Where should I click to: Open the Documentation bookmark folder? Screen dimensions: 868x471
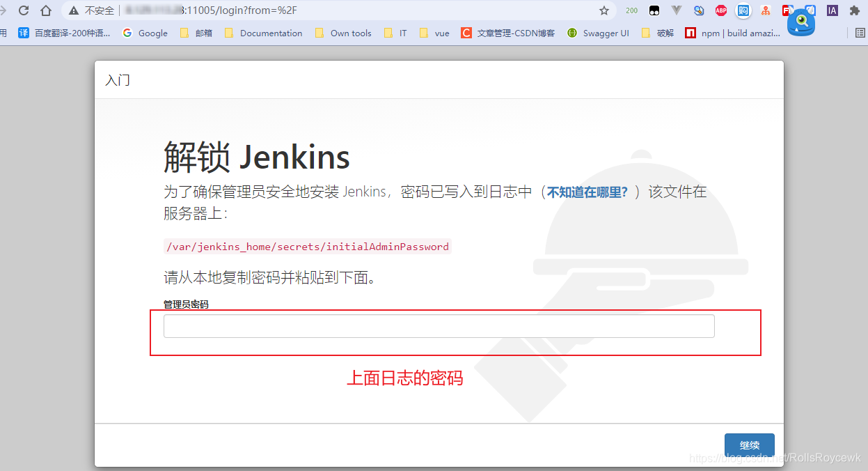[x=263, y=33]
